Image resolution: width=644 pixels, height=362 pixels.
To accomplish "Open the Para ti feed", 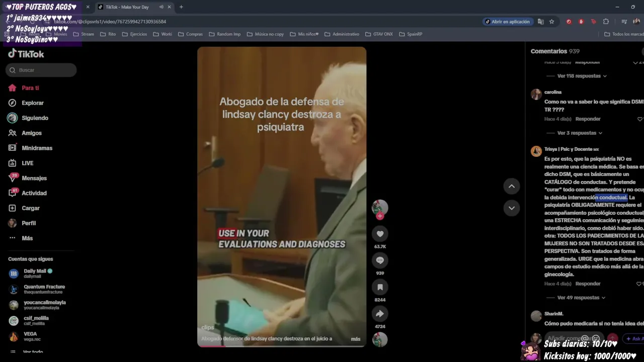I will click(30, 88).
